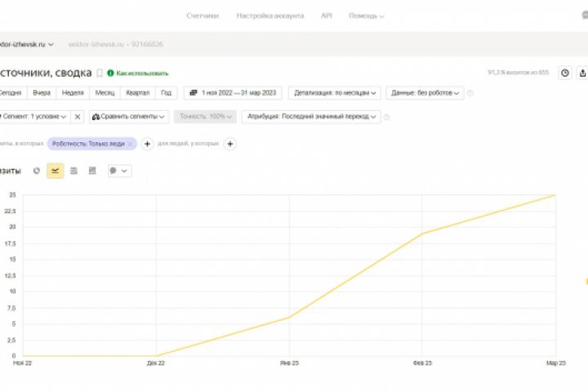Select the Месяц period tab
The image size is (588, 392).
[x=105, y=92]
